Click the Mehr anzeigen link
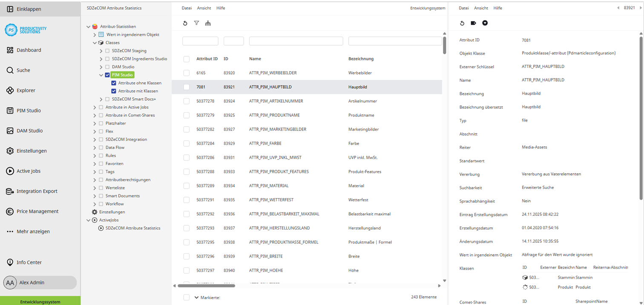Viewport: 644px width, 305px height. [33, 232]
